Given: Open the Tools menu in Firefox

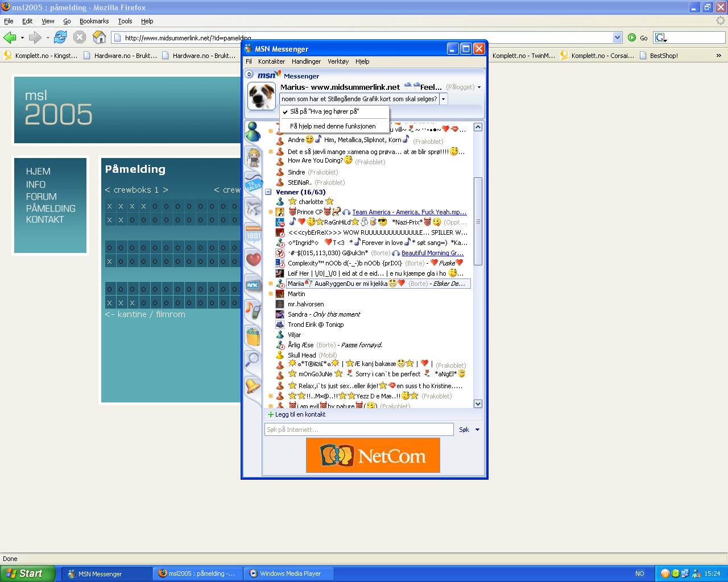Looking at the screenshot, I should (125, 21).
